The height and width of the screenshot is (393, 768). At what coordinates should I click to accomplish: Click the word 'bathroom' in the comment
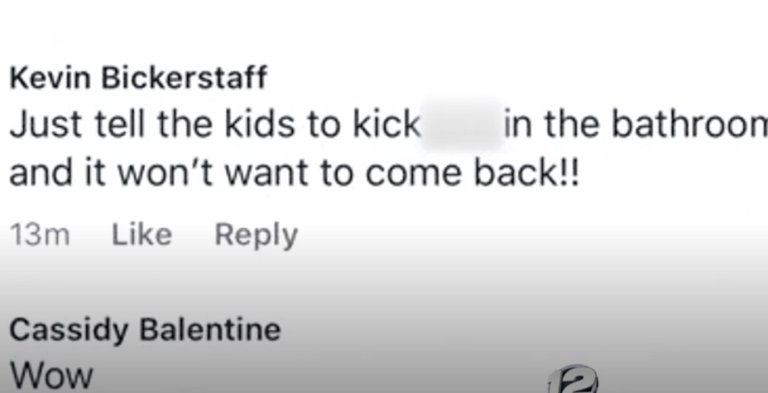click(x=690, y=125)
